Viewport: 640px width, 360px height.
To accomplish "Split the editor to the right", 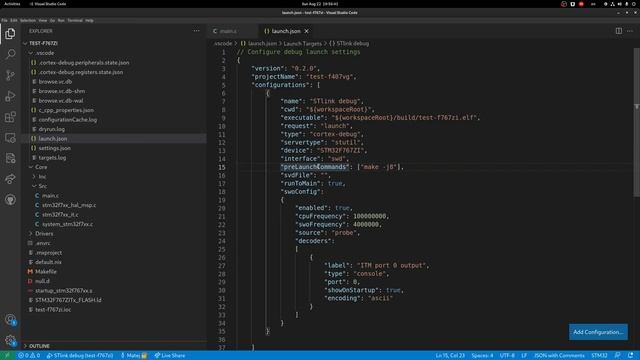I will click(619, 31).
